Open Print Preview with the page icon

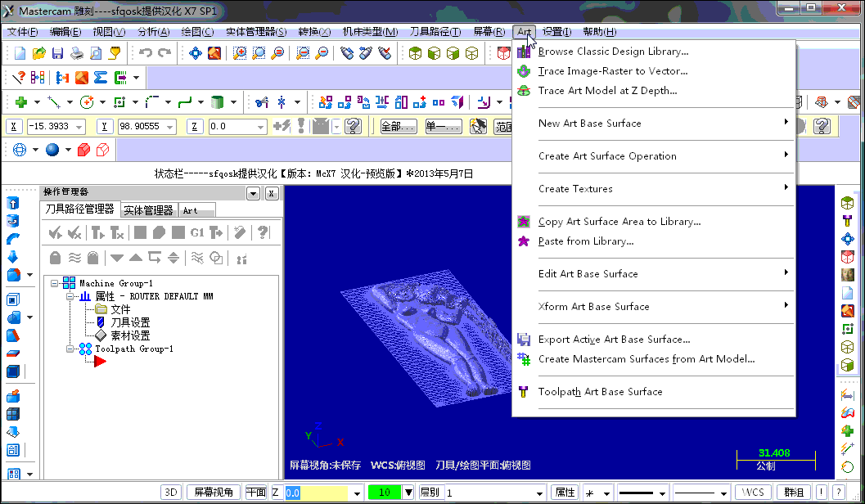[x=96, y=53]
